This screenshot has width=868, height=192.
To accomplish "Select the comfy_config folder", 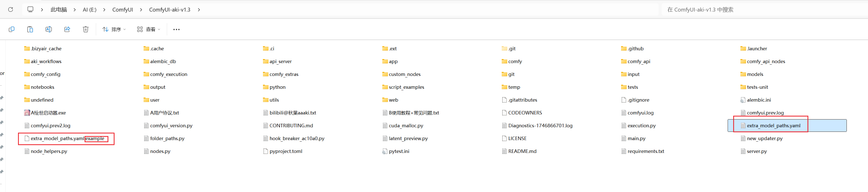I will click(42, 74).
